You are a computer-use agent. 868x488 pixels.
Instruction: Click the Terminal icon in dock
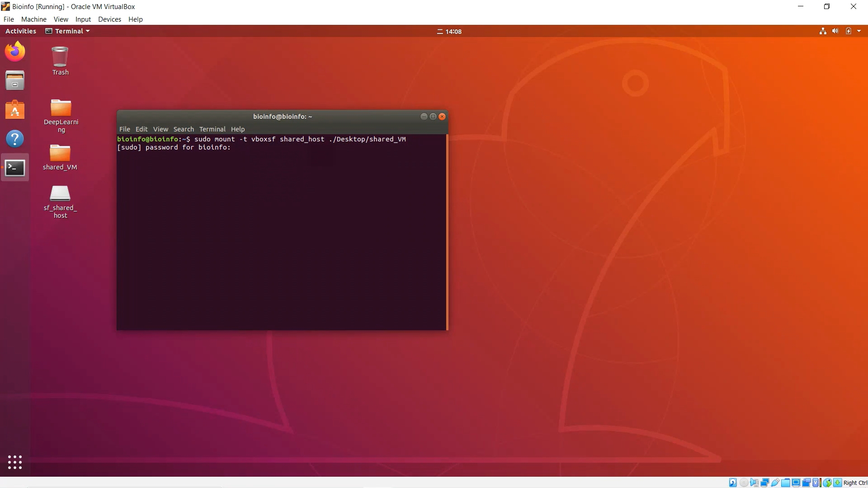[15, 168]
